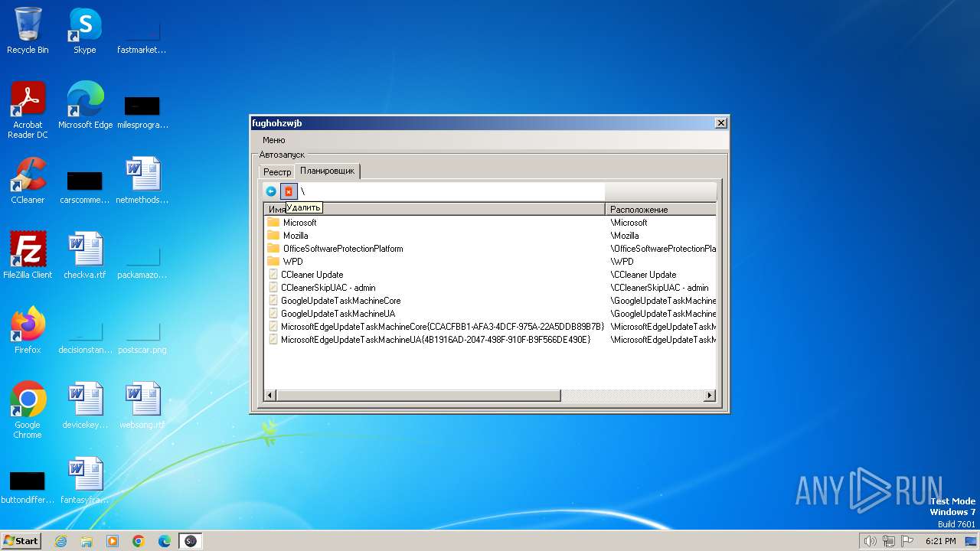Close the fughohzwjb window
This screenshot has width=980, height=551.
[720, 123]
